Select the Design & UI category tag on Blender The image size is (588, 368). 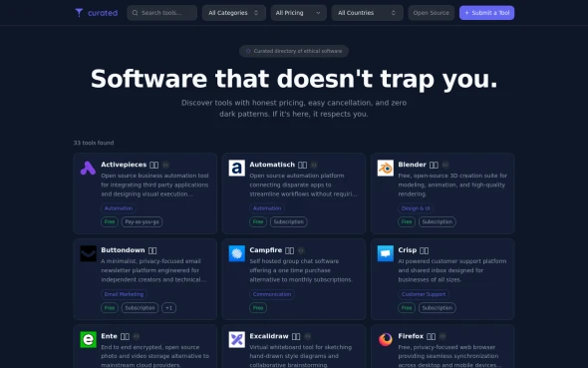point(416,208)
